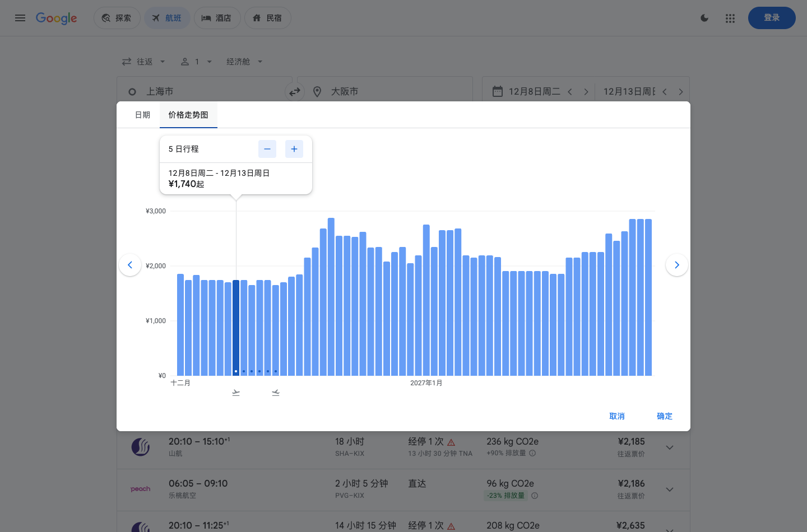
Task: Open the 民宿 vacation rentals tab
Action: pyautogui.click(x=267, y=18)
